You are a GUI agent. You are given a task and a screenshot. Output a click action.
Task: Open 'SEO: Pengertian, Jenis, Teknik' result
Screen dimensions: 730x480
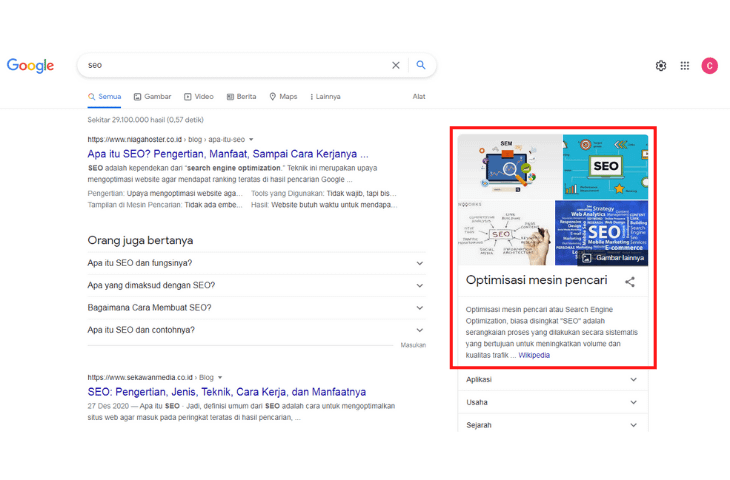pos(227,392)
